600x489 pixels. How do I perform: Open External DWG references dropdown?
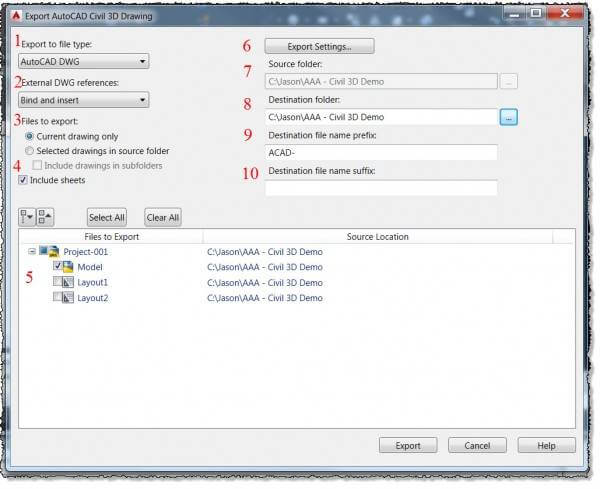pyautogui.click(x=83, y=99)
